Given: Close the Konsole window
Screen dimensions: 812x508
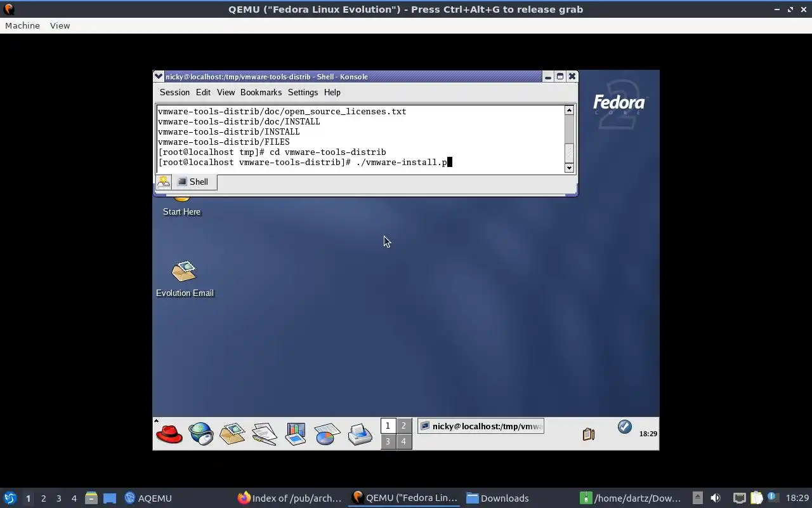Looking at the screenshot, I should (x=572, y=76).
